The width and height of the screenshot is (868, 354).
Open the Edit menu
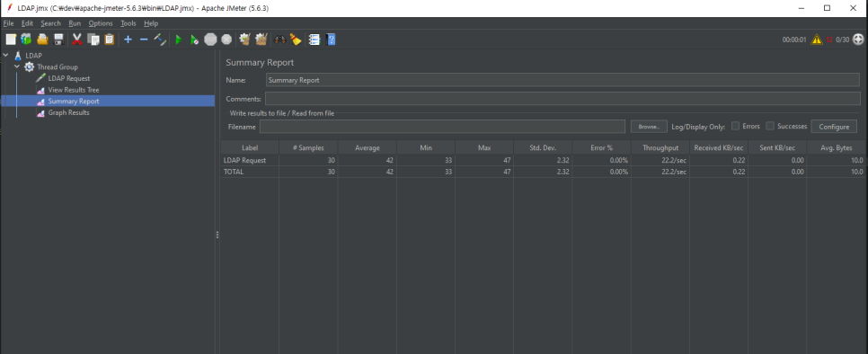point(28,23)
